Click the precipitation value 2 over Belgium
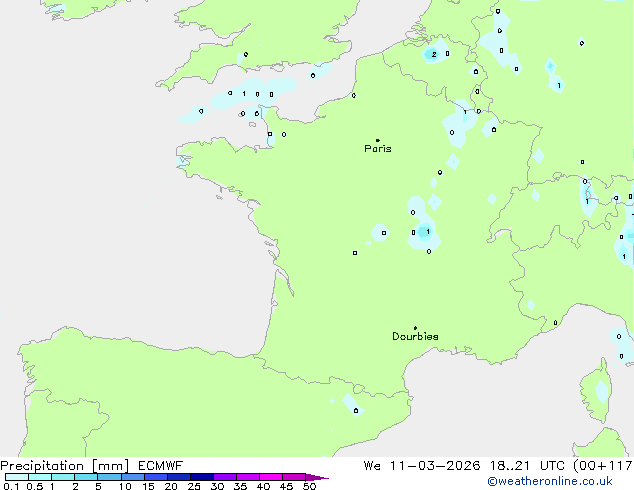Image resolution: width=634 pixels, height=490 pixels. tap(434, 54)
